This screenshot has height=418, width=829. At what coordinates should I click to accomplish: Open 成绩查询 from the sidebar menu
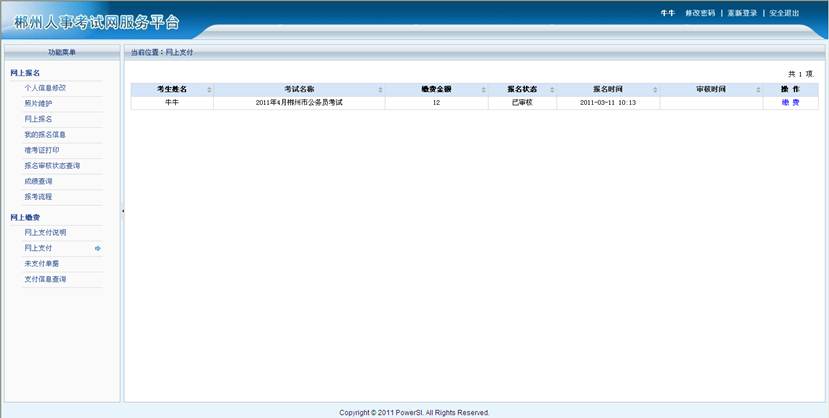pos(38,181)
